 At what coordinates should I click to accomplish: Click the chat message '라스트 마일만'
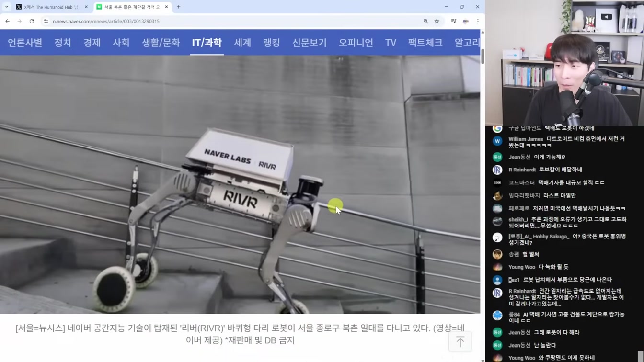click(x=560, y=195)
